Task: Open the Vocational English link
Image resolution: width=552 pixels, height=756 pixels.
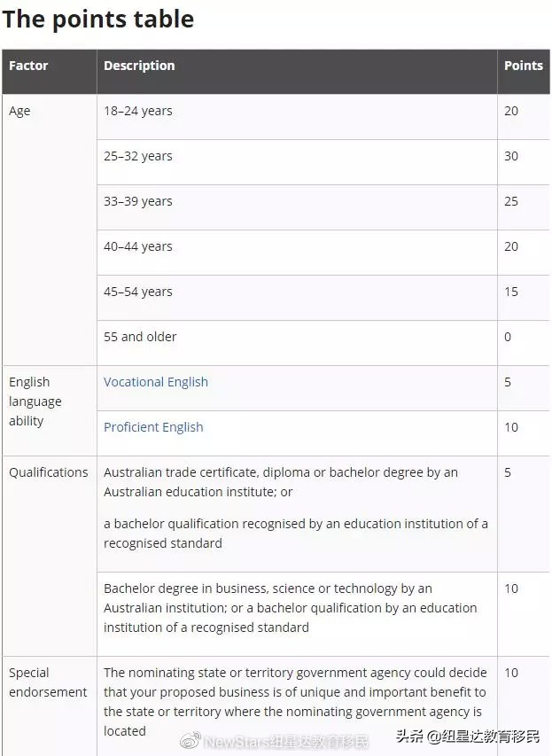Action: point(156,382)
